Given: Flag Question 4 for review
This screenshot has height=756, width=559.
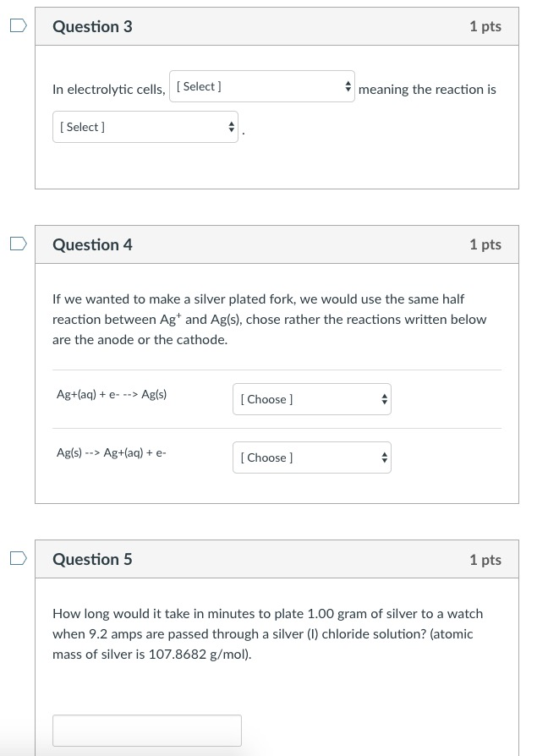Looking at the screenshot, I should tap(16, 244).
